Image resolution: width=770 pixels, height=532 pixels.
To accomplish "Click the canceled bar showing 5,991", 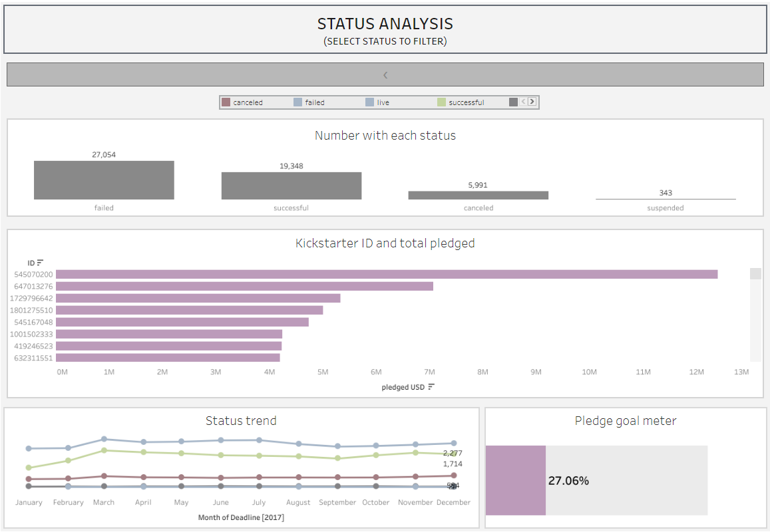I will (x=479, y=196).
